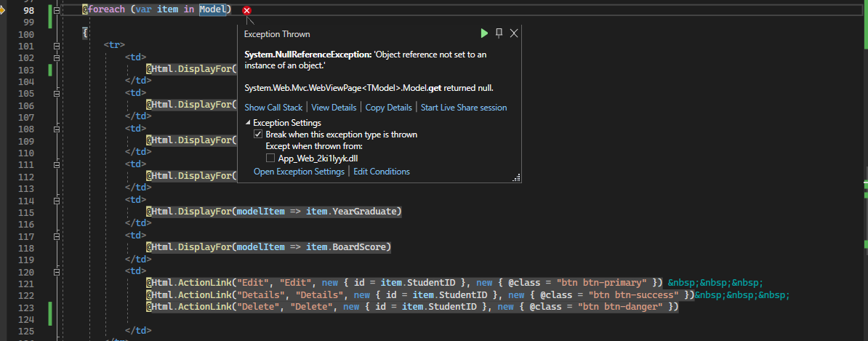Click line number 121 in the gutter

point(26,284)
